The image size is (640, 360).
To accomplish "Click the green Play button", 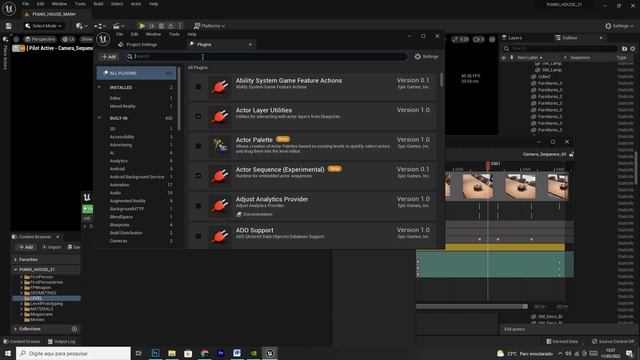I will point(142,26).
